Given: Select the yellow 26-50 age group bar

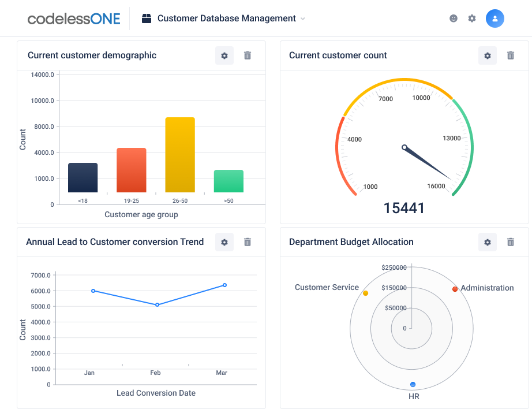Looking at the screenshot, I should point(180,155).
